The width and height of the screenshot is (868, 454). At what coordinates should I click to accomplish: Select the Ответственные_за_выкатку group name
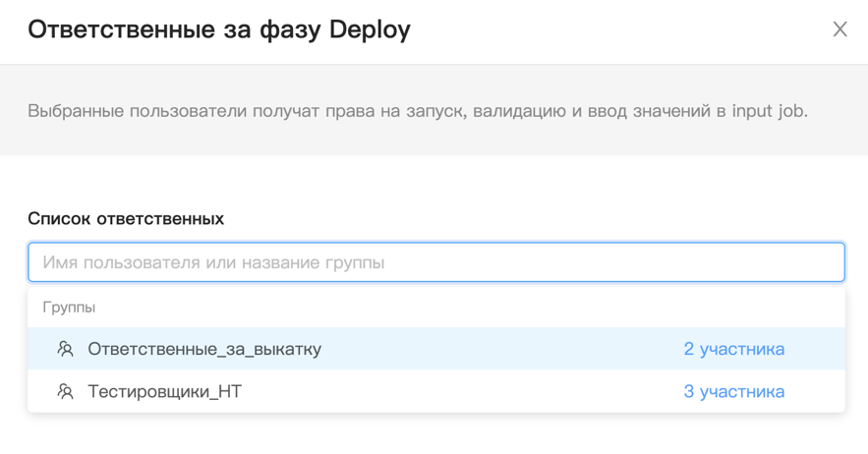click(204, 349)
